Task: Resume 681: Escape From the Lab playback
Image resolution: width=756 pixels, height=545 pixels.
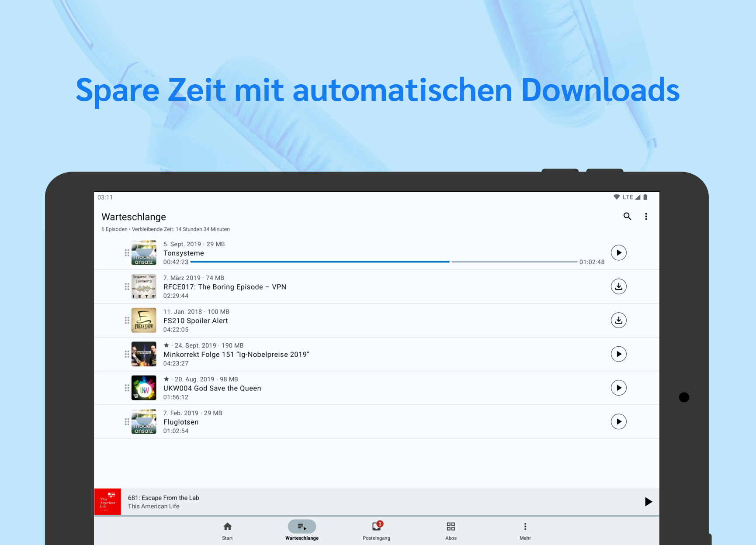Action: pyautogui.click(x=648, y=502)
